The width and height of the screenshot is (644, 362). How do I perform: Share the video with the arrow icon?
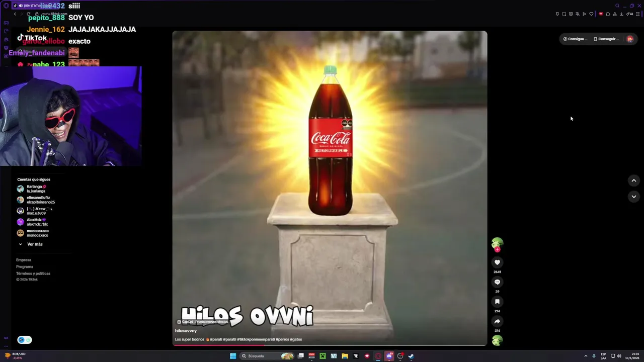click(x=497, y=321)
